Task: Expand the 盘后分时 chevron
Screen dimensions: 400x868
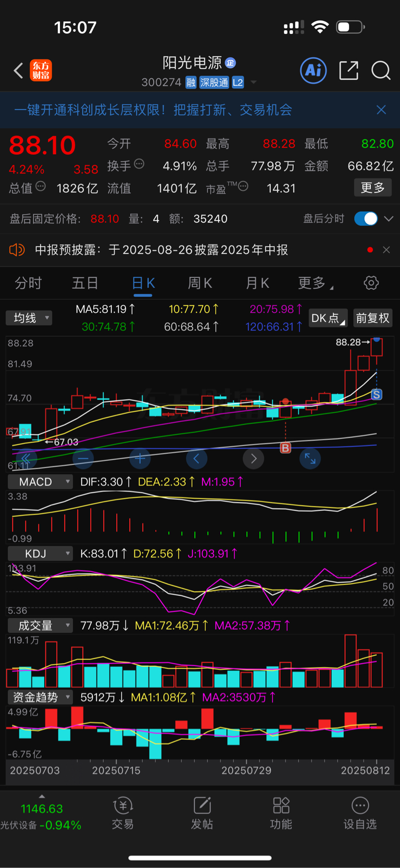Action: coord(389,218)
